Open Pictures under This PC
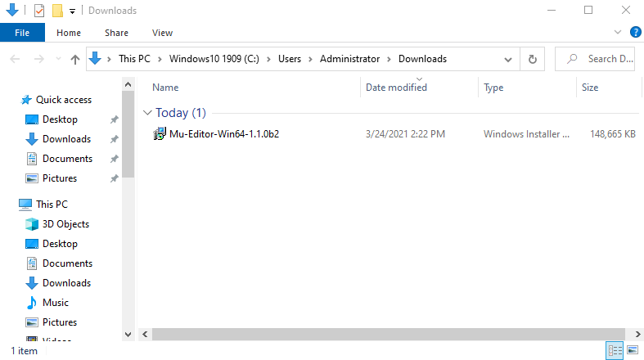The image size is (644, 360). (60, 322)
